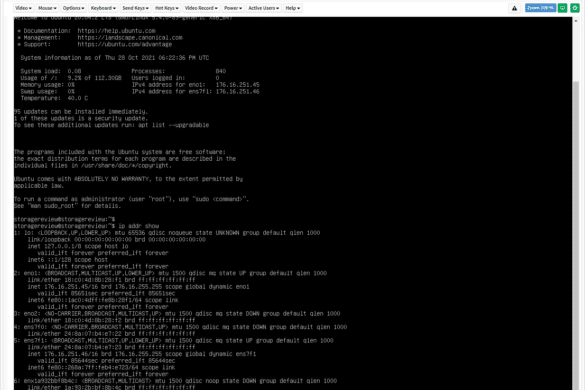Image resolution: width=585 pixels, height=390 pixels.
Task: Click the green monitor display icon
Action: [x=563, y=8]
